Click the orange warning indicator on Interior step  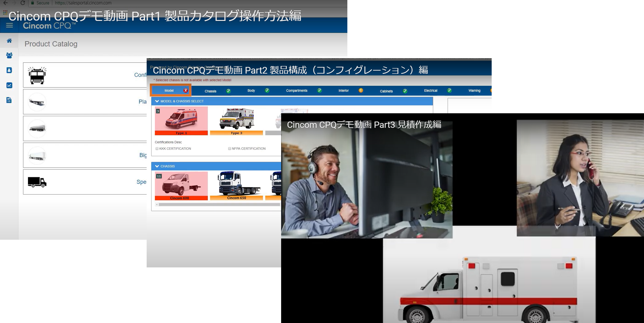[361, 90]
